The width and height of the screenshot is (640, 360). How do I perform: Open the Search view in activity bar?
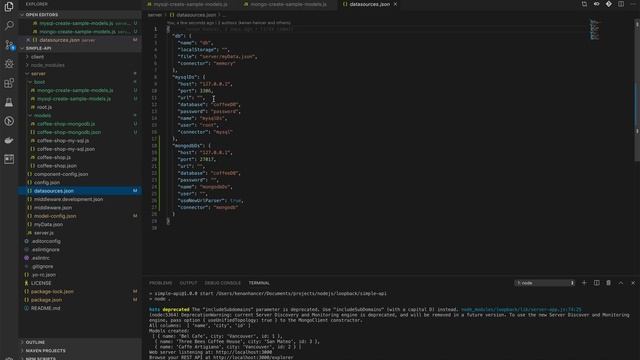[x=9, y=25]
